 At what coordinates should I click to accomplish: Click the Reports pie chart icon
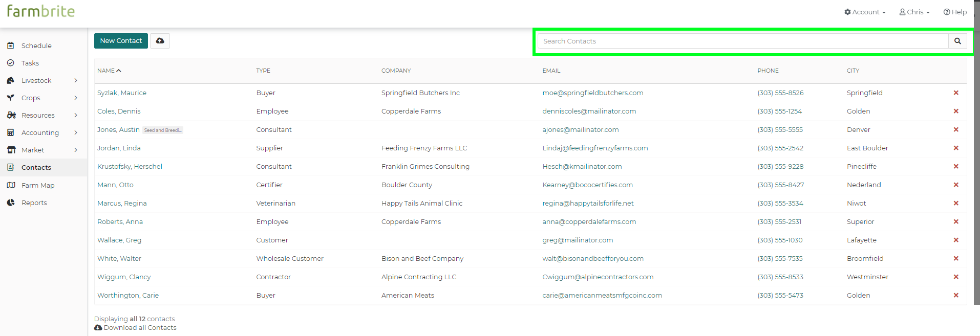(x=11, y=203)
